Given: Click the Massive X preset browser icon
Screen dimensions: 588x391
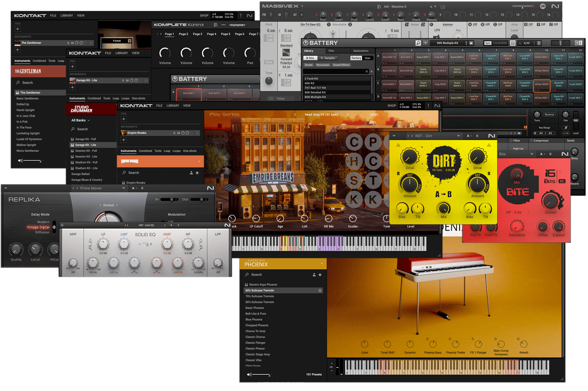Looking at the screenshot, I should [379, 6].
